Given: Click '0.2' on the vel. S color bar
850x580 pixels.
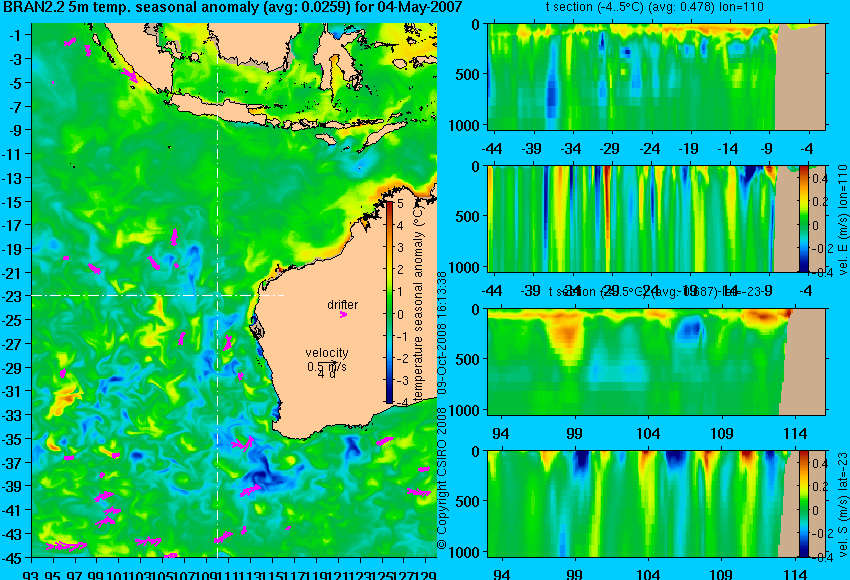Looking at the screenshot, I should point(819,487).
